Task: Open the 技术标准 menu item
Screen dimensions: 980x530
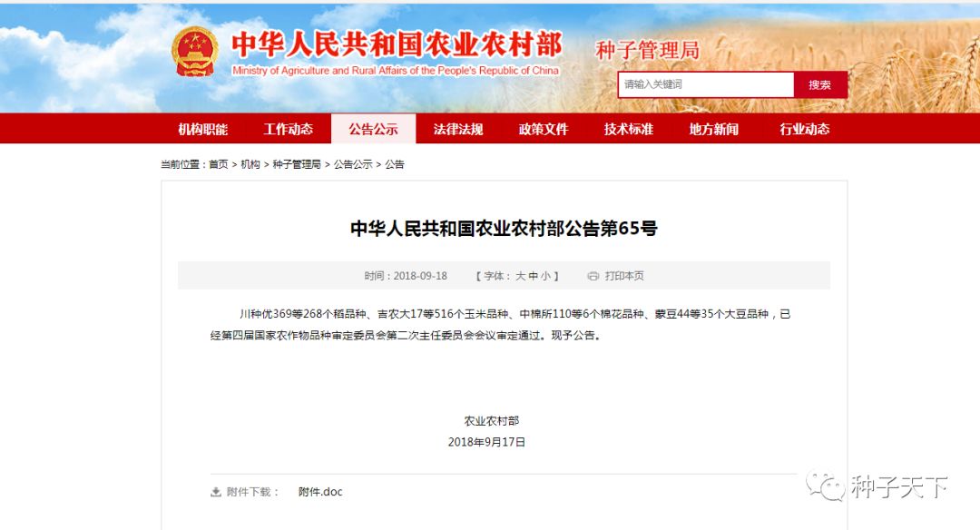Action: coord(629,130)
